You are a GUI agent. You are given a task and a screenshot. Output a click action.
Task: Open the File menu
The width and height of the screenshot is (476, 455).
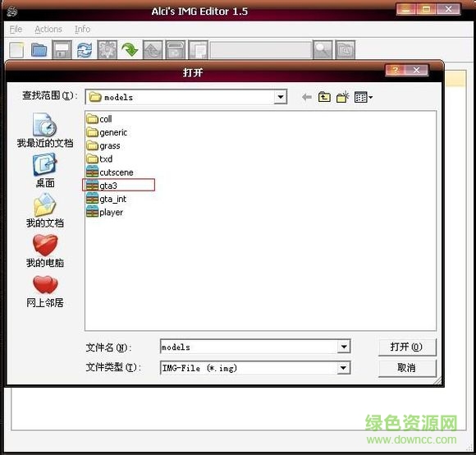[16, 30]
